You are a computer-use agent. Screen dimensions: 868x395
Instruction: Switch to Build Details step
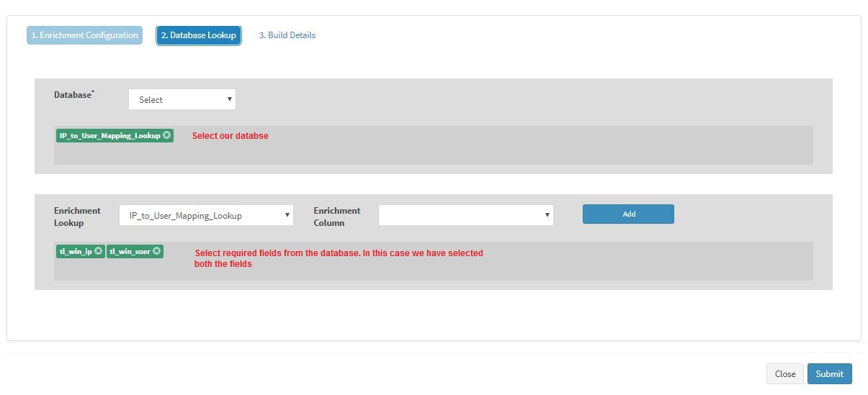287,35
